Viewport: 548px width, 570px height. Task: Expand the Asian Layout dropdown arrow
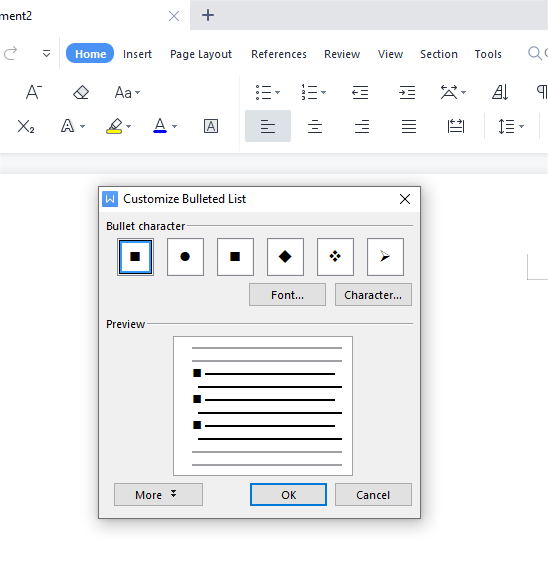click(463, 92)
